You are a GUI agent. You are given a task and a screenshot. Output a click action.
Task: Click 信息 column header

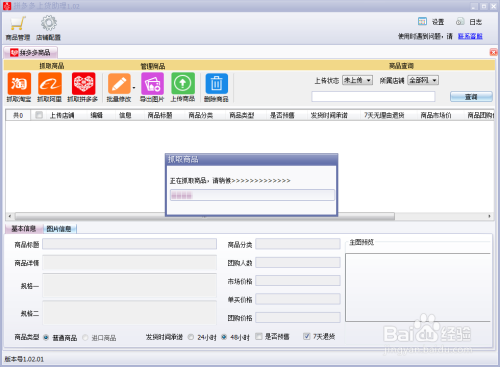coord(125,115)
